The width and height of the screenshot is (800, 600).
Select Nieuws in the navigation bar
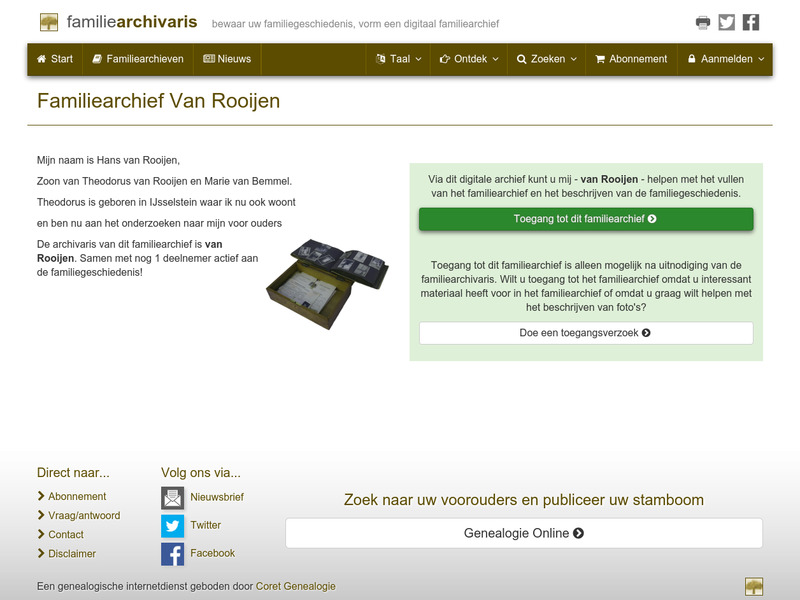[x=232, y=59]
